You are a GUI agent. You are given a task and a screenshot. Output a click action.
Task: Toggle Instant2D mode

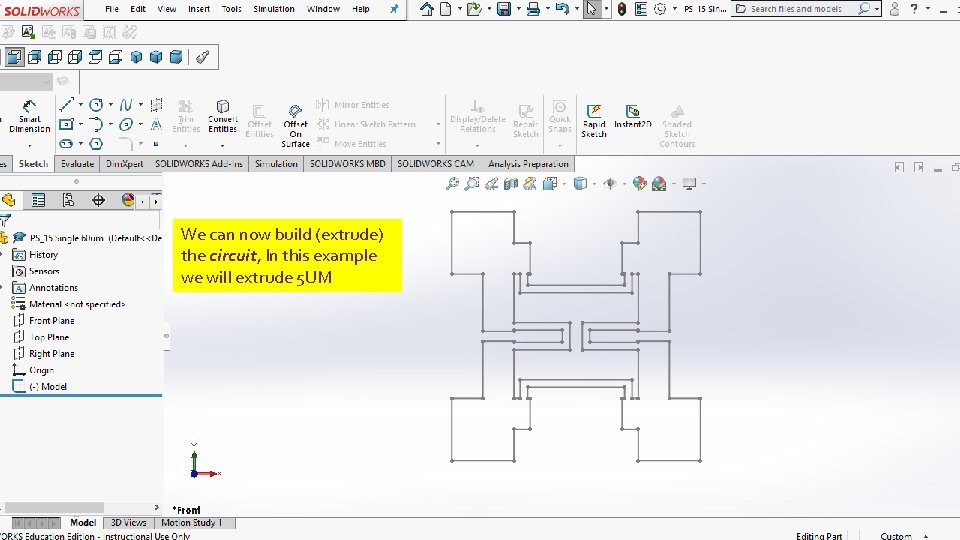point(632,116)
